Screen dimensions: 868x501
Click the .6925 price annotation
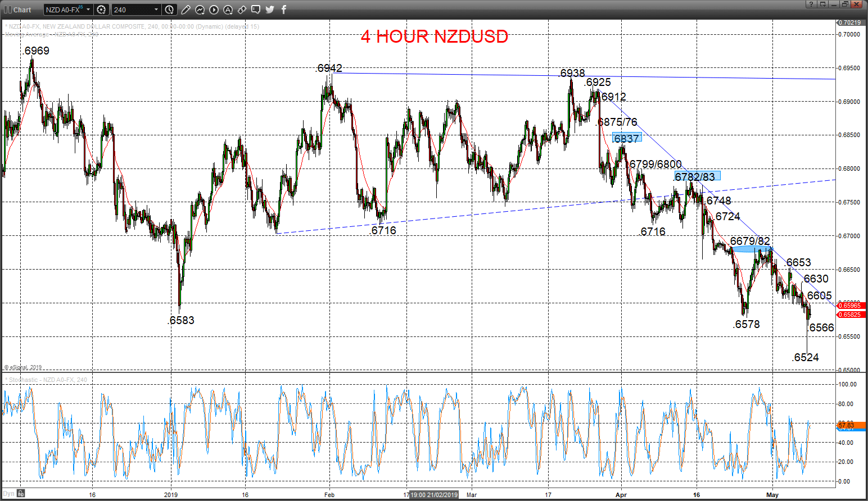pyautogui.click(x=598, y=83)
